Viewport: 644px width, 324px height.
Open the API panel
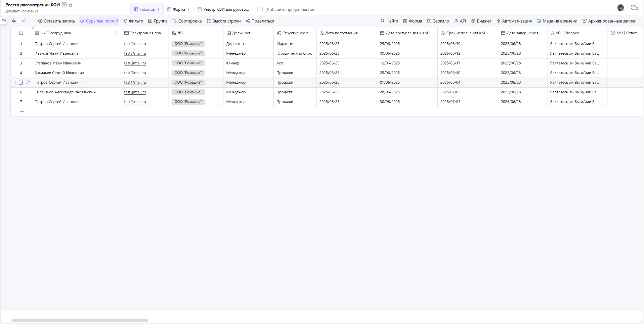(x=460, y=21)
